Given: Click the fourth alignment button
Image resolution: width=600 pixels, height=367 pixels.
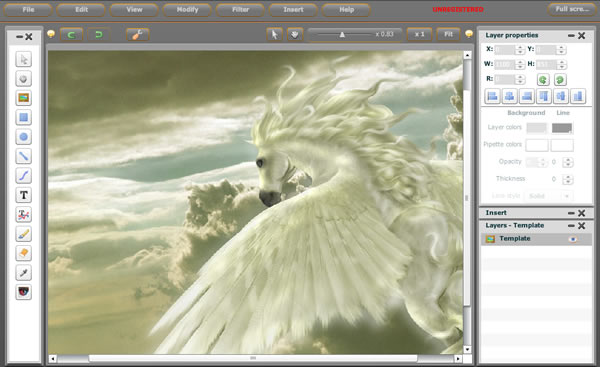Looking at the screenshot, I should (543, 96).
